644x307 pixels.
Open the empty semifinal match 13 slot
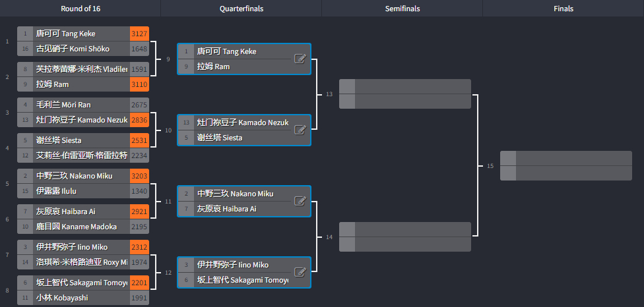pos(405,94)
